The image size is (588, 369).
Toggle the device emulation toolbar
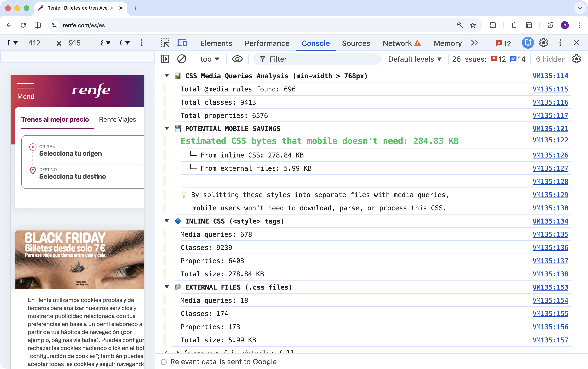[x=182, y=43]
